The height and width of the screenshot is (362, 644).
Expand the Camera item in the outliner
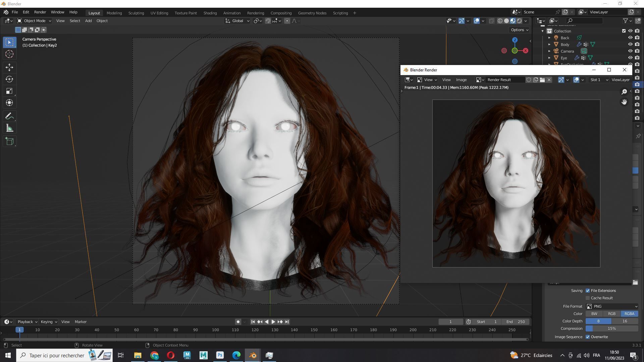click(549, 51)
